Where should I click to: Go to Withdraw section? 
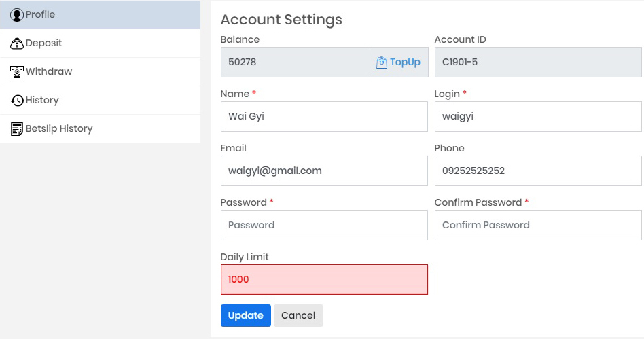tap(101, 72)
